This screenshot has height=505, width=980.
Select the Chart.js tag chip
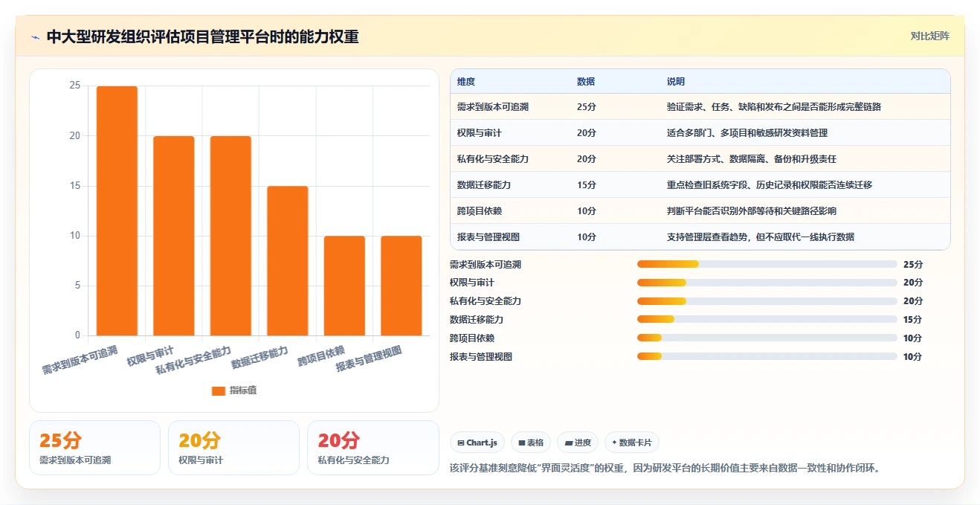coord(477,443)
